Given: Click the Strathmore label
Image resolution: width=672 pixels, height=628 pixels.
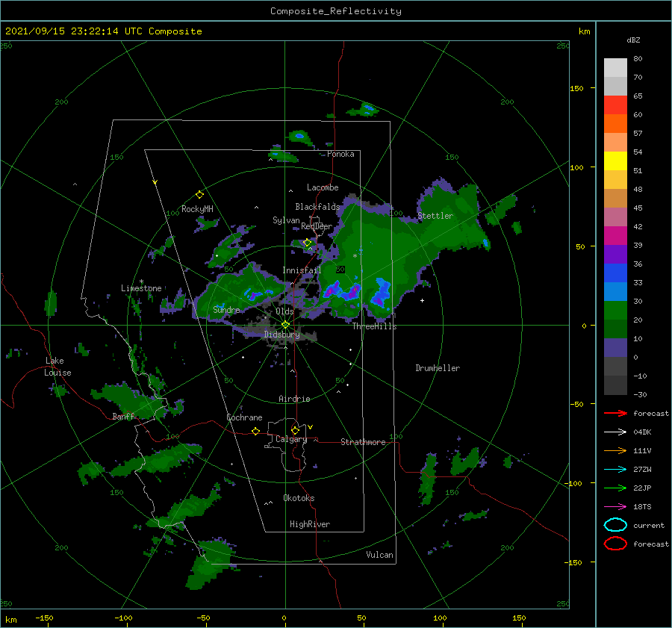Looking at the screenshot, I should pos(363,442).
